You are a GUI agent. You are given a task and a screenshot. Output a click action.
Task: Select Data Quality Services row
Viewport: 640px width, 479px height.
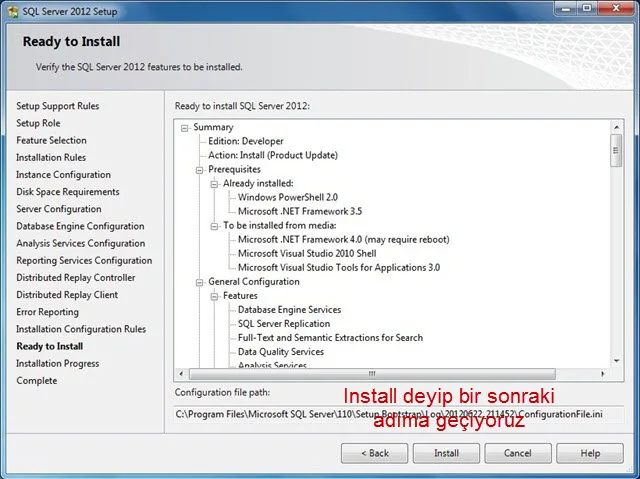tap(281, 352)
